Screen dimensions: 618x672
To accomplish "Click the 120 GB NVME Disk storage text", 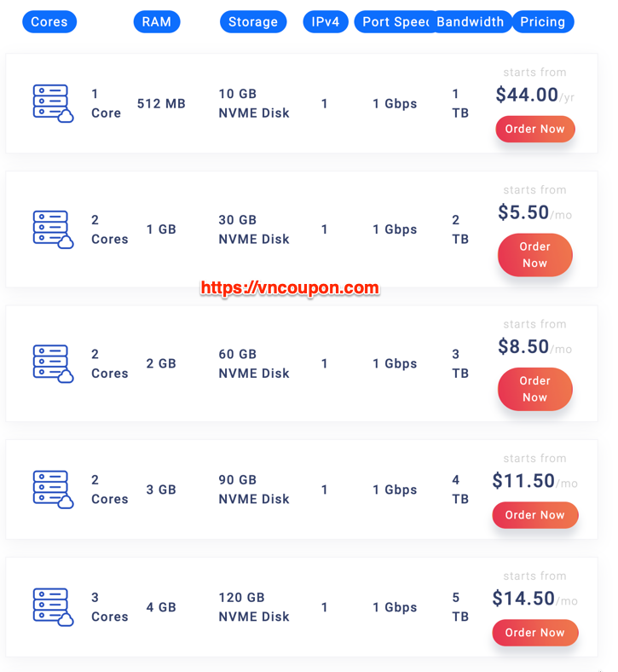I will tap(254, 607).
